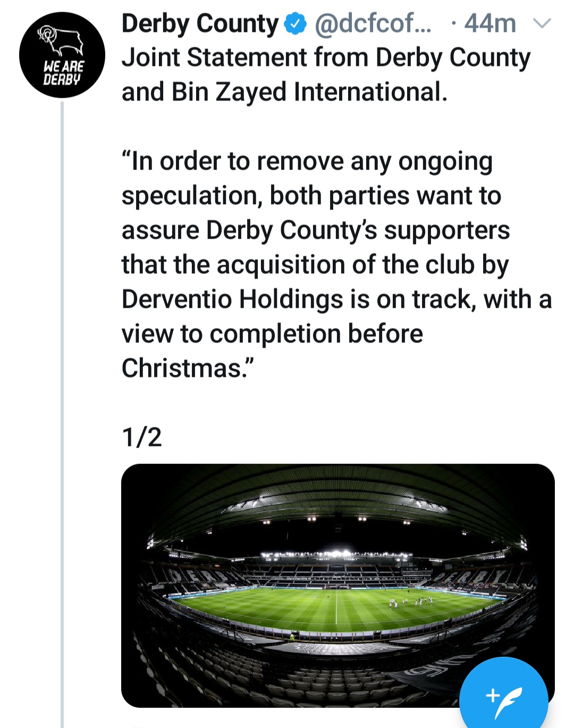Viewport: 574px width, 728px height.
Task: Open the Derby County profile avatar
Action: coord(62,55)
